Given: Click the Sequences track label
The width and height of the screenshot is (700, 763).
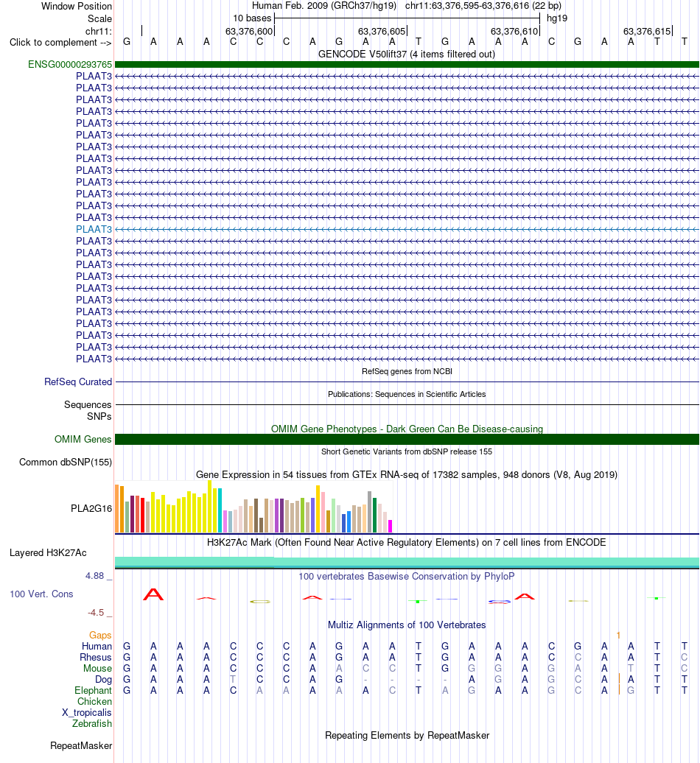Looking at the screenshot, I should (x=88, y=404).
